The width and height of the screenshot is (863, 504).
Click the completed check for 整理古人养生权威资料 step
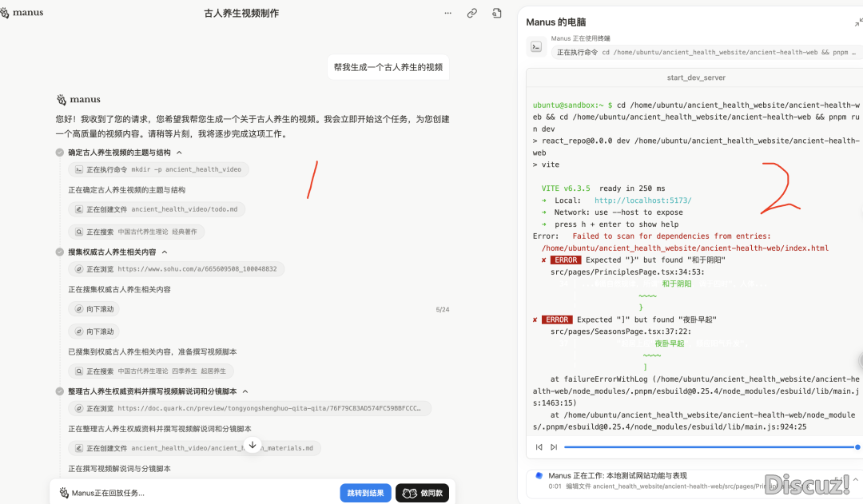tap(60, 391)
